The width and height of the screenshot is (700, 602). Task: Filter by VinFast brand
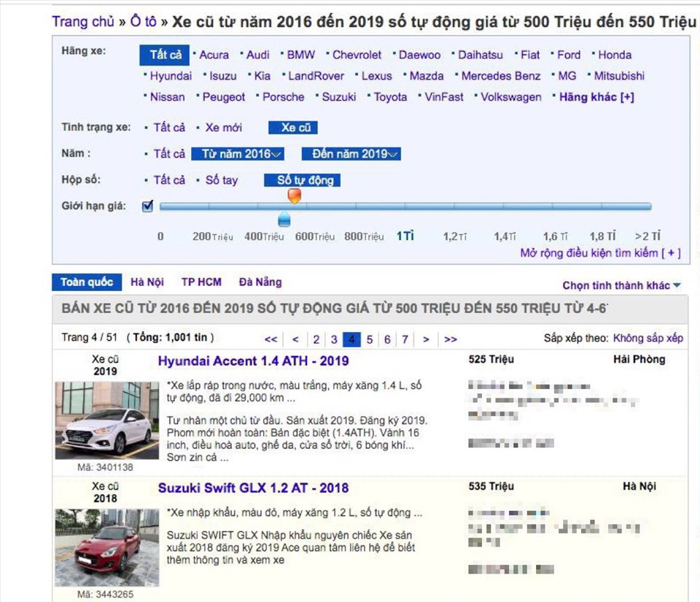[x=444, y=97]
